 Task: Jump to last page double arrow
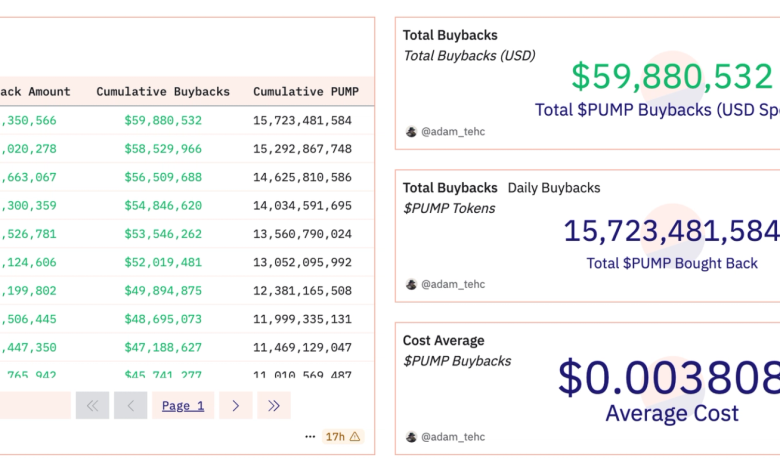tap(274, 405)
